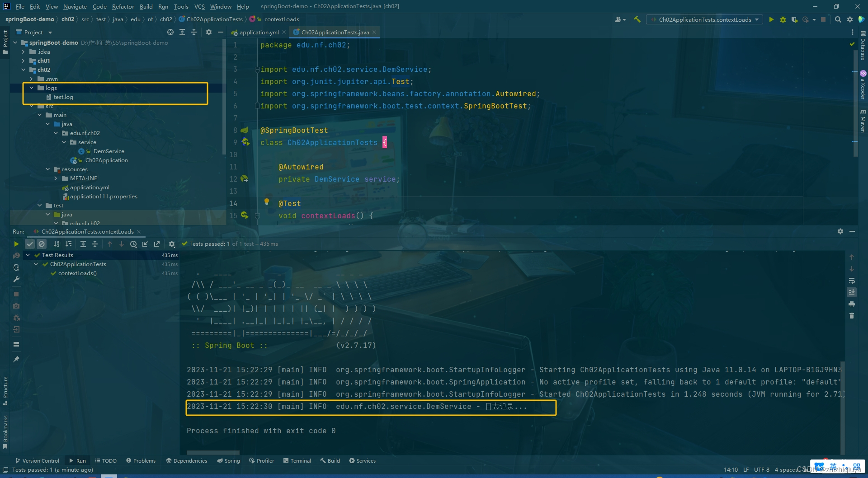The height and width of the screenshot is (478, 868).
Task: Open test history clock icon
Action: pyautogui.click(x=133, y=244)
